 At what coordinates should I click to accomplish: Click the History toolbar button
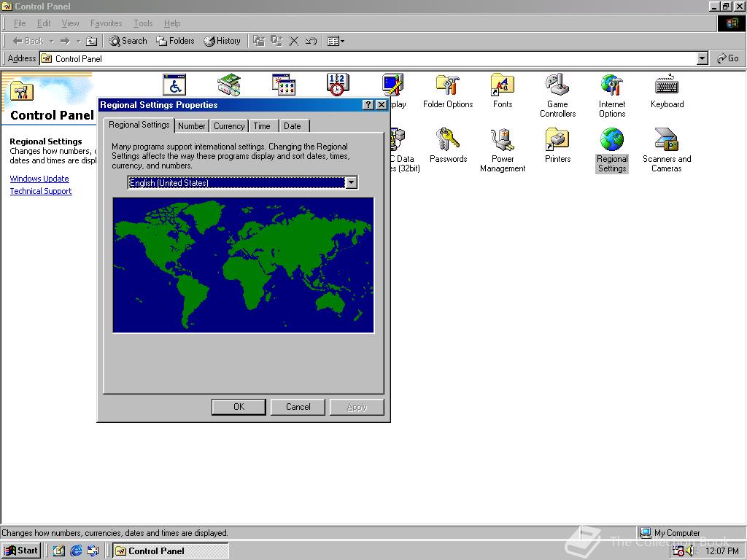[222, 41]
